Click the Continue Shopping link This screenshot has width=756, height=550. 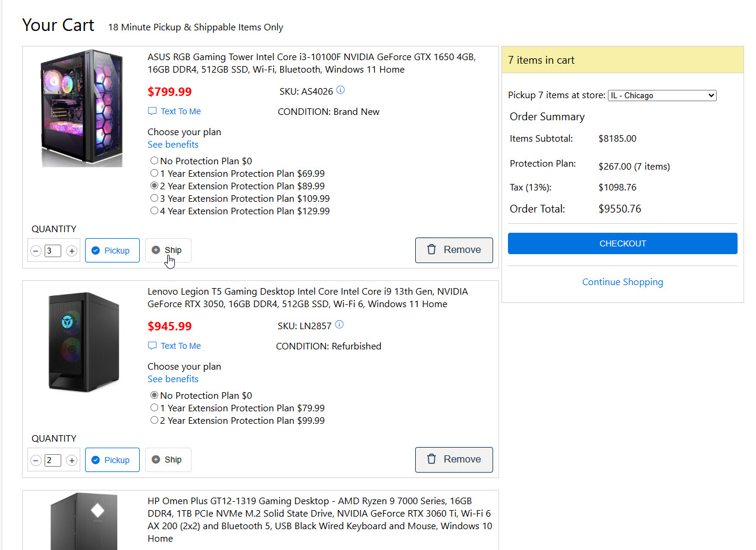click(x=622, y=282)
